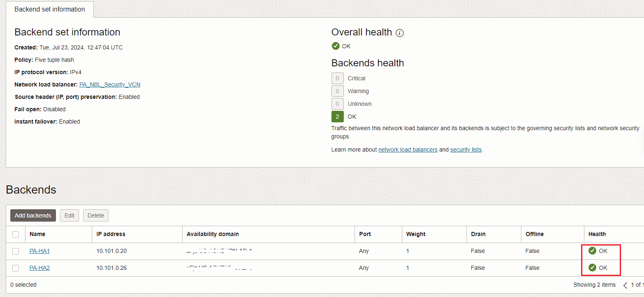
Task: Click the Critical backends count badge
Action: coord(337,78)
